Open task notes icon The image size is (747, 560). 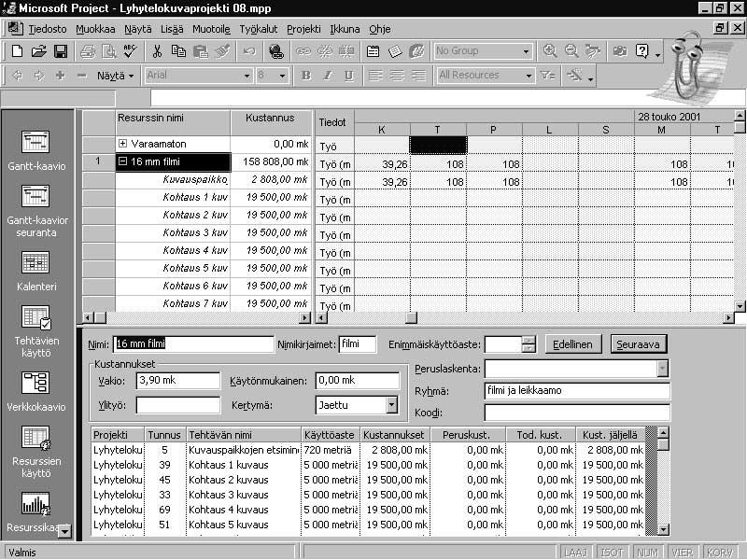pos(395,51)
